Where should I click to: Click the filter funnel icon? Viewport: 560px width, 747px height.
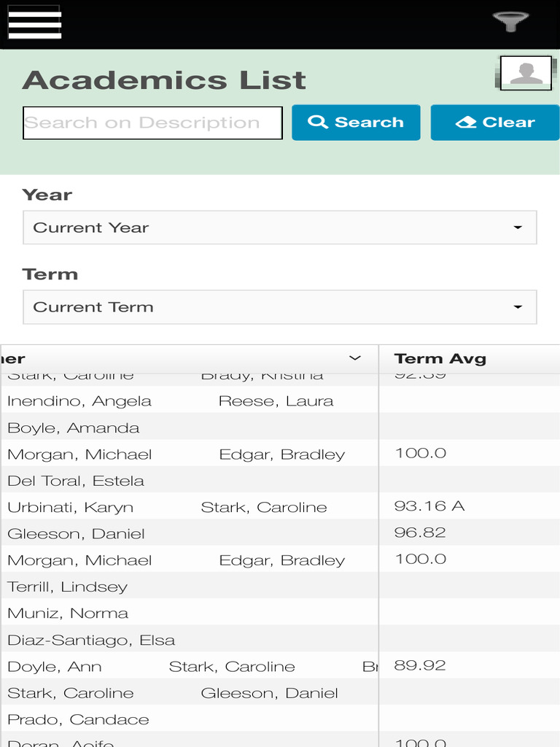point(510,22)
